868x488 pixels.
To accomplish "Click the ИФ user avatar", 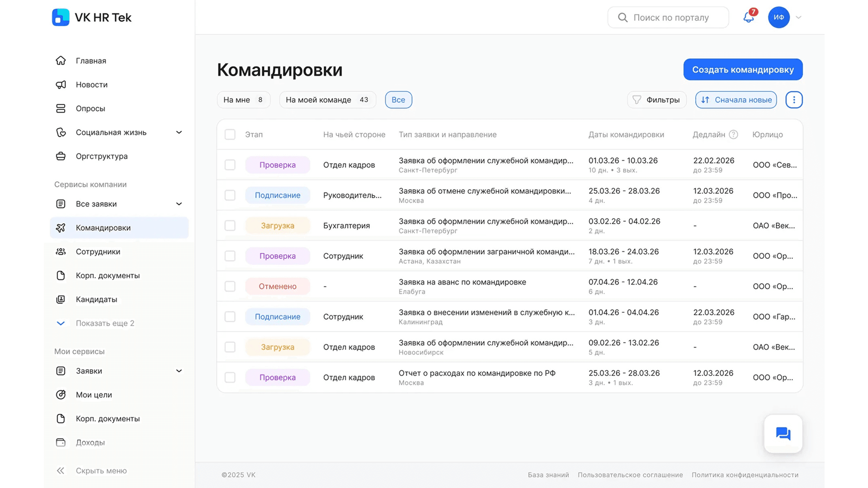I will [x=778, y=17].
